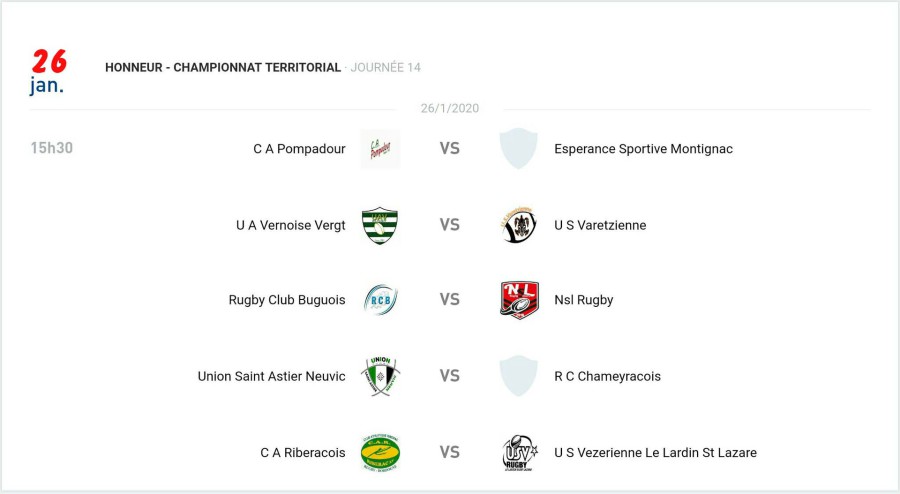The width and height of the screenshot is (900, 494).
Task: Open the Esperance Sportive Montignac team link
Action: click(x=643, y=149)
